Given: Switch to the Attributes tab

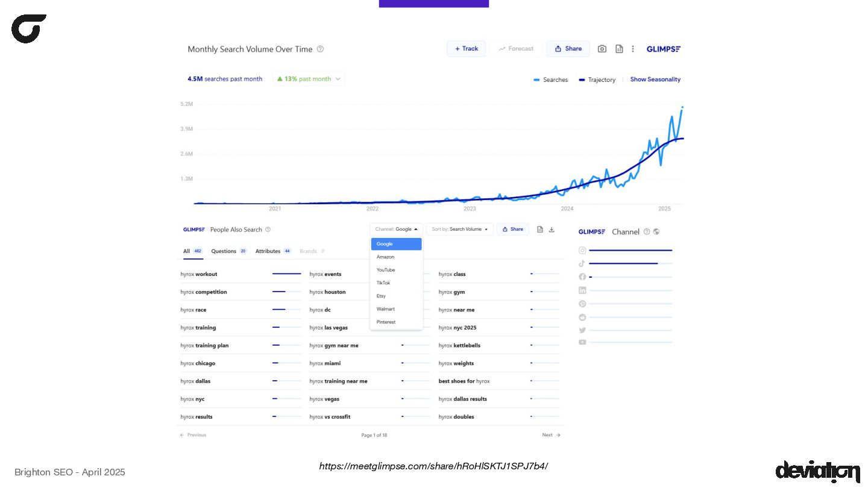Looking at the screenshot, I should tap(274, 251).
